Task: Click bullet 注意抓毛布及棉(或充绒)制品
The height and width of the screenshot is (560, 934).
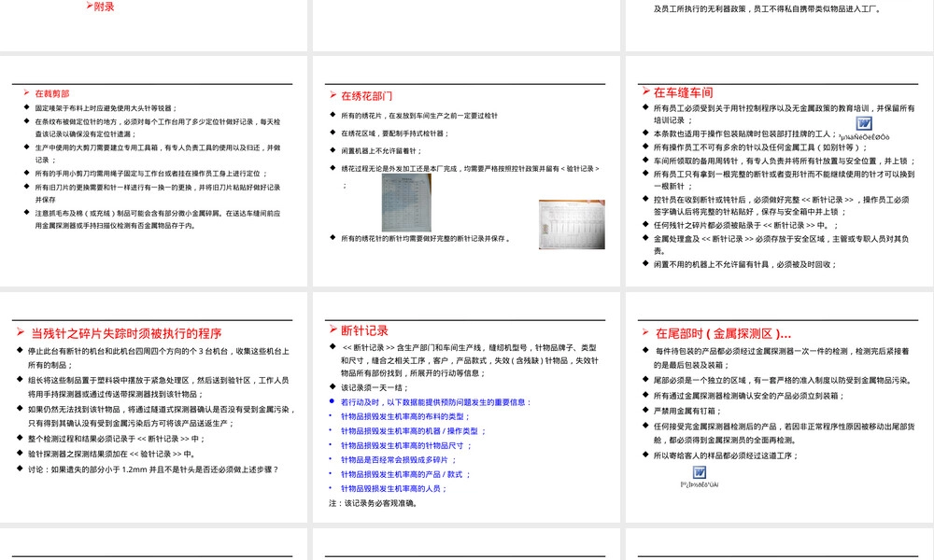Action: point(157,219)
